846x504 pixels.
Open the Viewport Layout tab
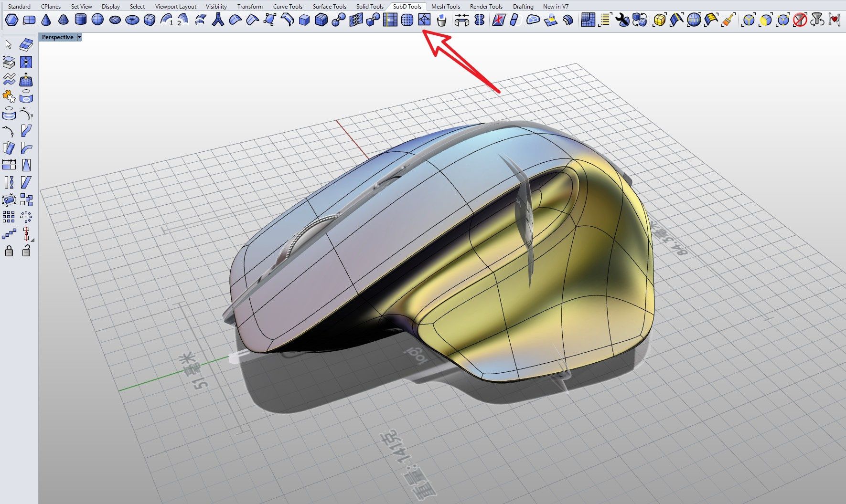(x=176, y=7)
